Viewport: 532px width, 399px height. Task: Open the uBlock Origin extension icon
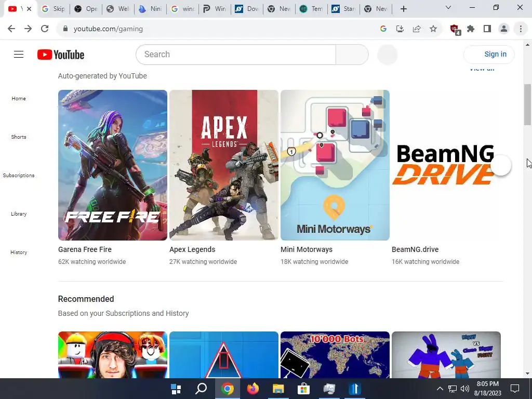(455, 30)
